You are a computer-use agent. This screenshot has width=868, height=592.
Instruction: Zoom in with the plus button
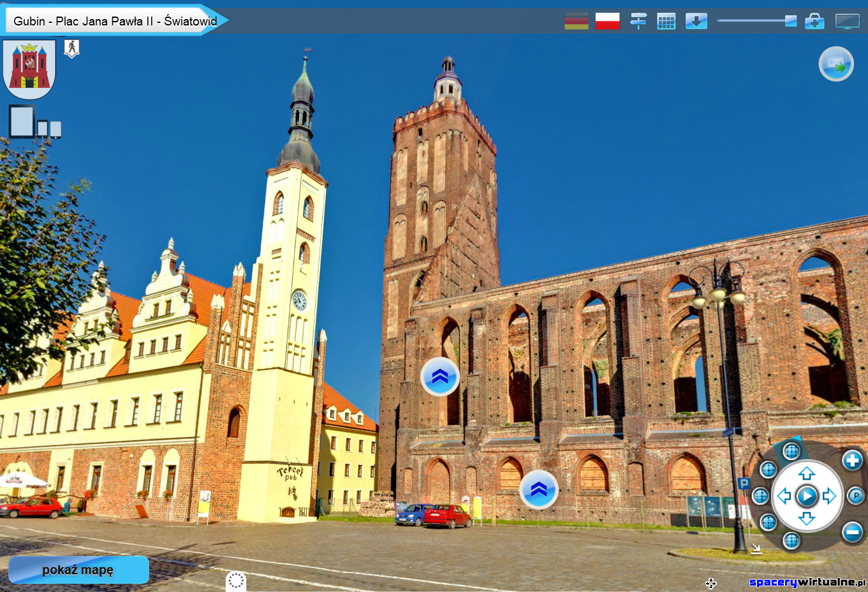(x=852, y=460)
